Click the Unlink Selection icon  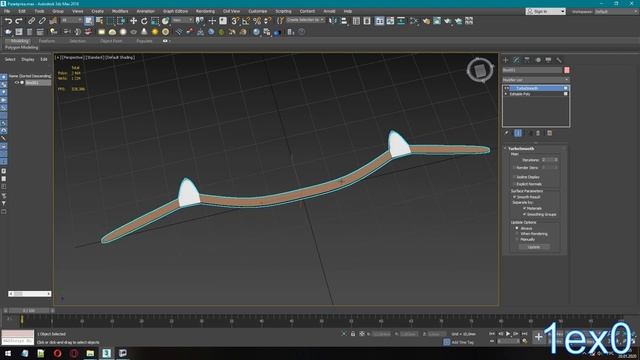[x=42, y=21]
